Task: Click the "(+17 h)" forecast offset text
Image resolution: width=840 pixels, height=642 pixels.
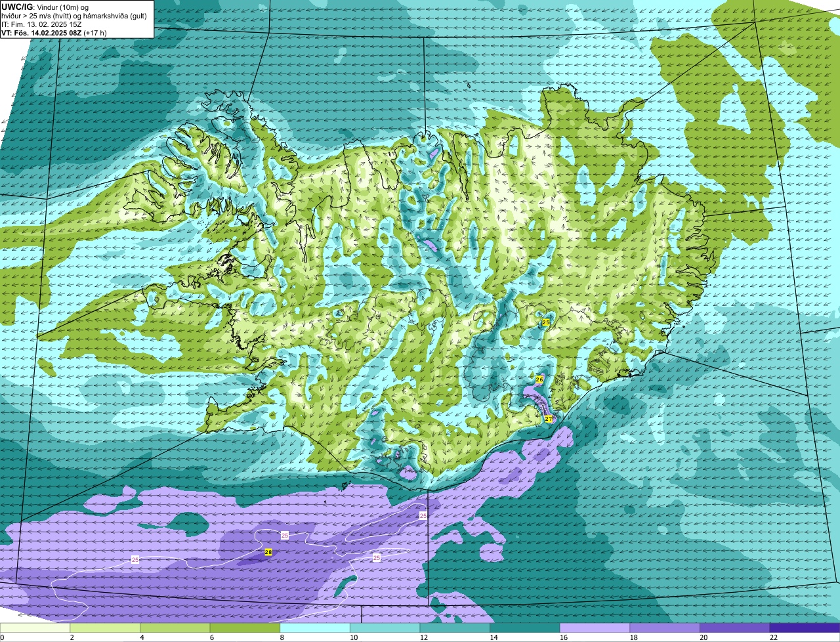Action: pos(94,33)
